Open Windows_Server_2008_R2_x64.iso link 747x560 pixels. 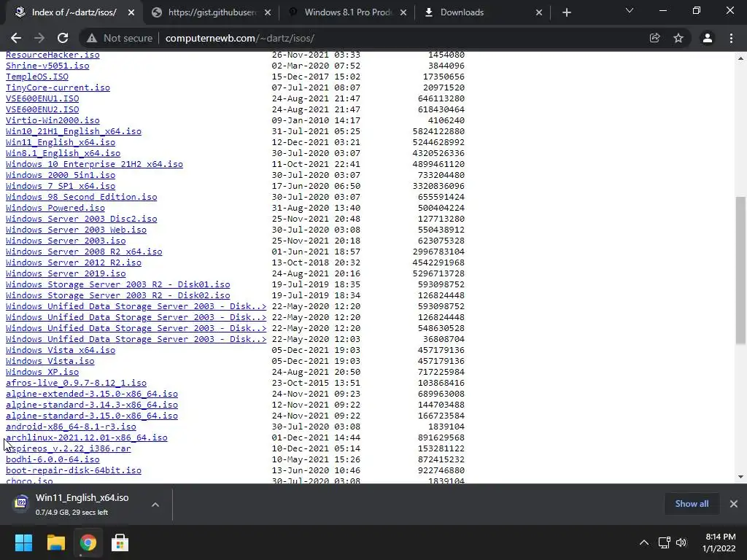84,252
